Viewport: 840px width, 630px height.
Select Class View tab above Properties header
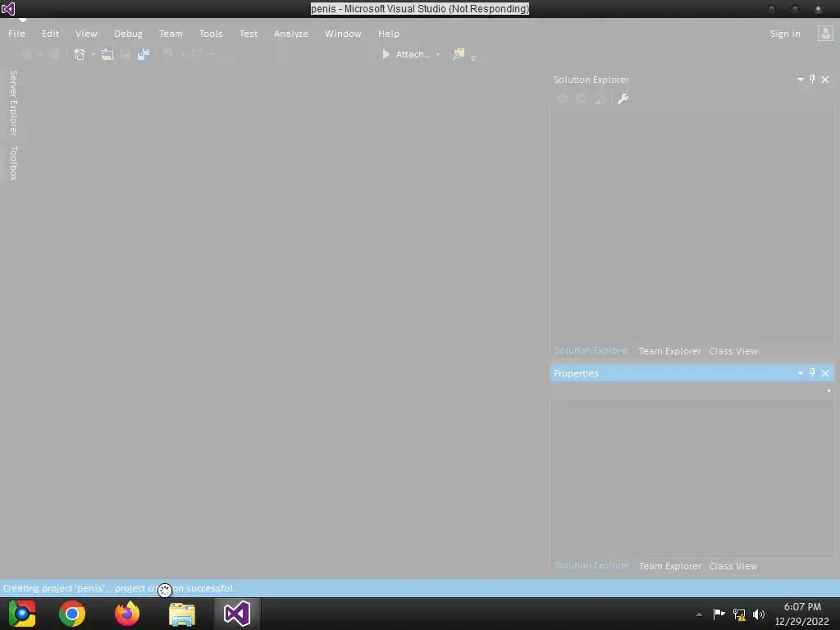click(x=733, y=351)
